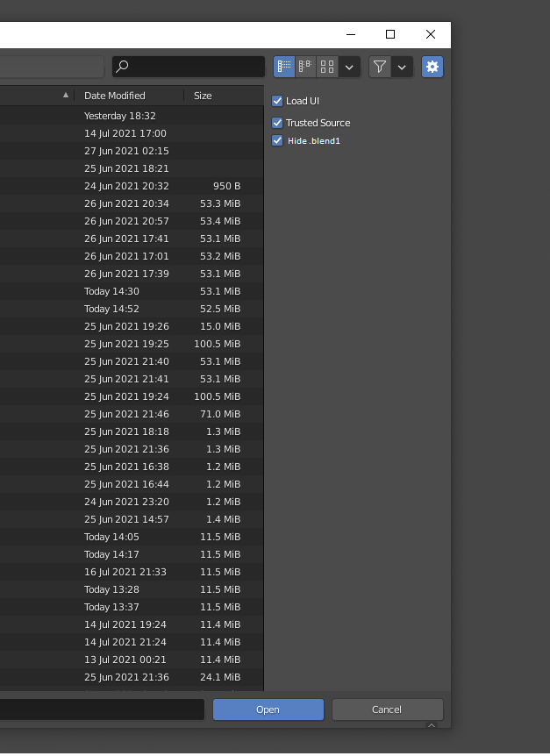Expand the filter settings dropdown
Viewport: 550px width, 756px height.
tap(402, 67)
